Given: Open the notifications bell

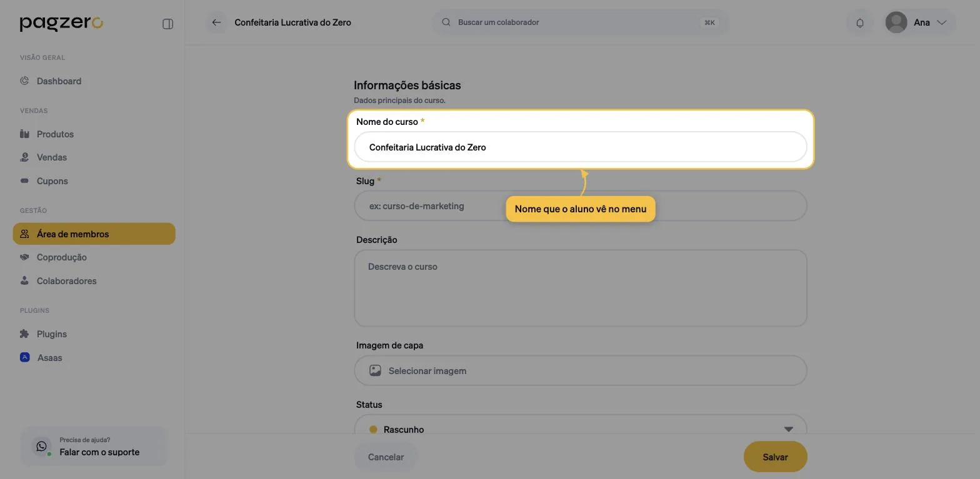Looking at the screenshot, I should (860, 22).
